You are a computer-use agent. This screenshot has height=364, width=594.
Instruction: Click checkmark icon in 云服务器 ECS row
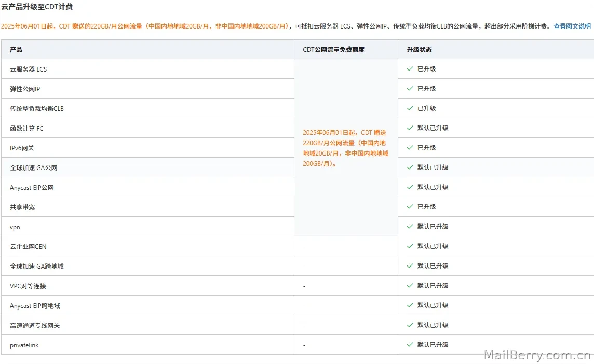(x=410, y=69)
